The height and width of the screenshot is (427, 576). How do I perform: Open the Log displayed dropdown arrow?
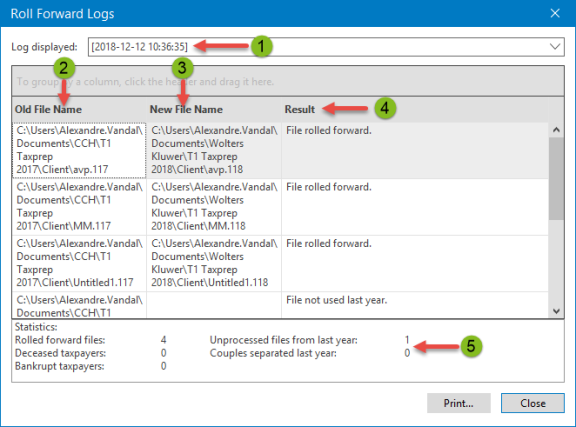pos(555,47)
